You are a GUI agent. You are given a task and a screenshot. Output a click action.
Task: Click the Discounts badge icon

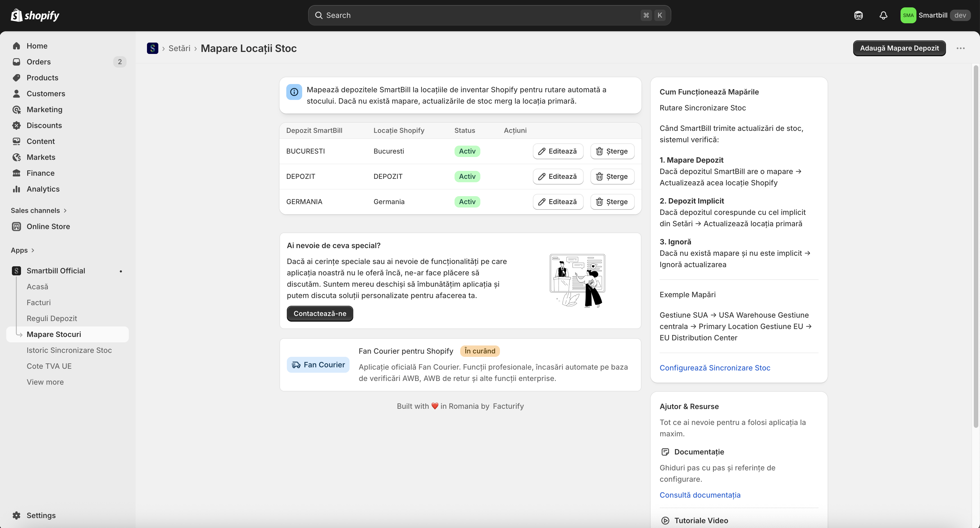(x=16, y=125)
